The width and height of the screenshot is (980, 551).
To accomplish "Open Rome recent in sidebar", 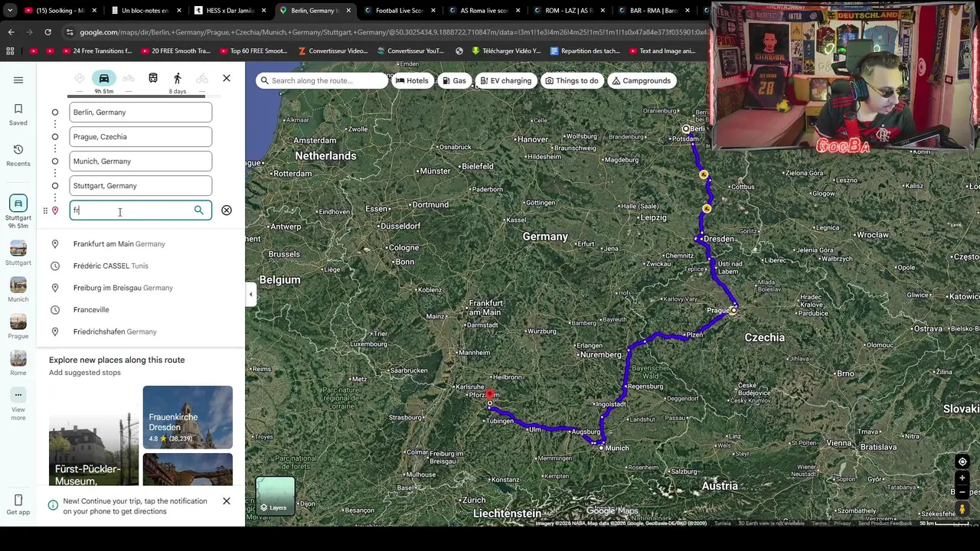I will [x=18, y=364].
